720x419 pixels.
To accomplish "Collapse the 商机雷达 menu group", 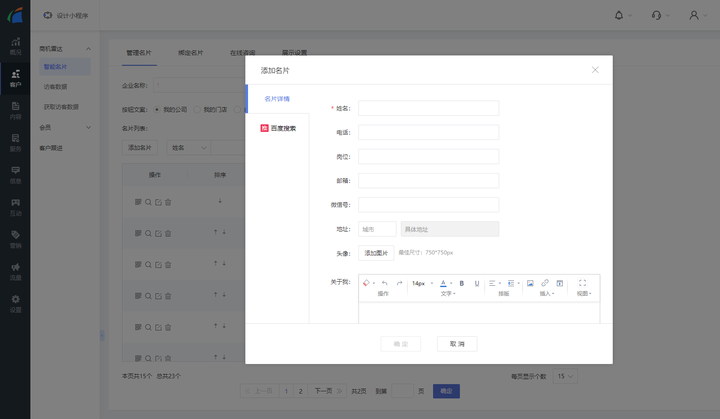I will [x=88, y=49].
